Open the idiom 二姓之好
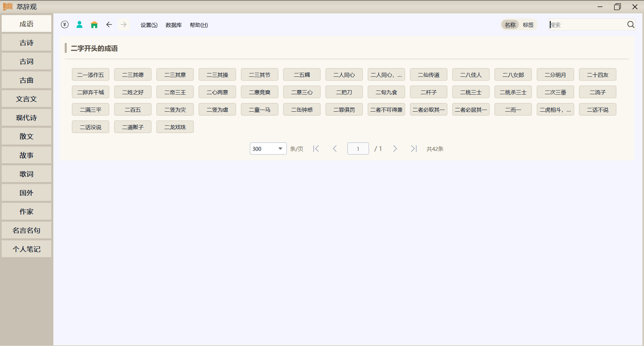The image size is (644, 346). (133, 92)
